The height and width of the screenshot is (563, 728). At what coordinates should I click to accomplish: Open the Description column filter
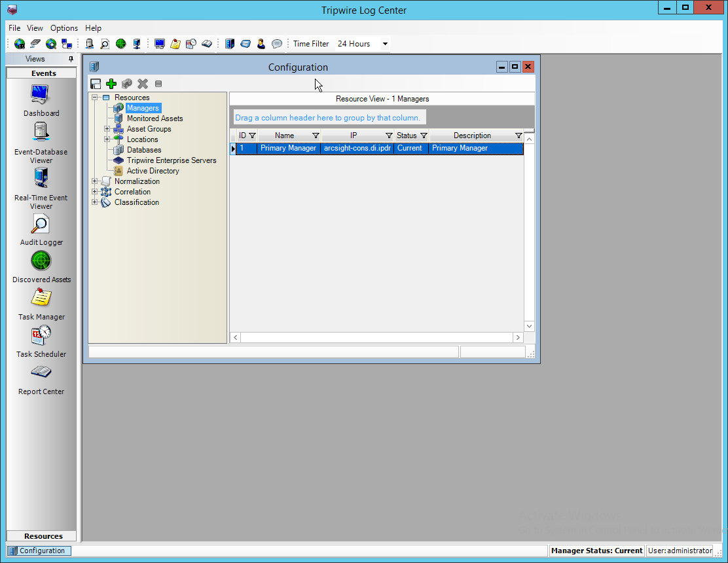(519, 136)
